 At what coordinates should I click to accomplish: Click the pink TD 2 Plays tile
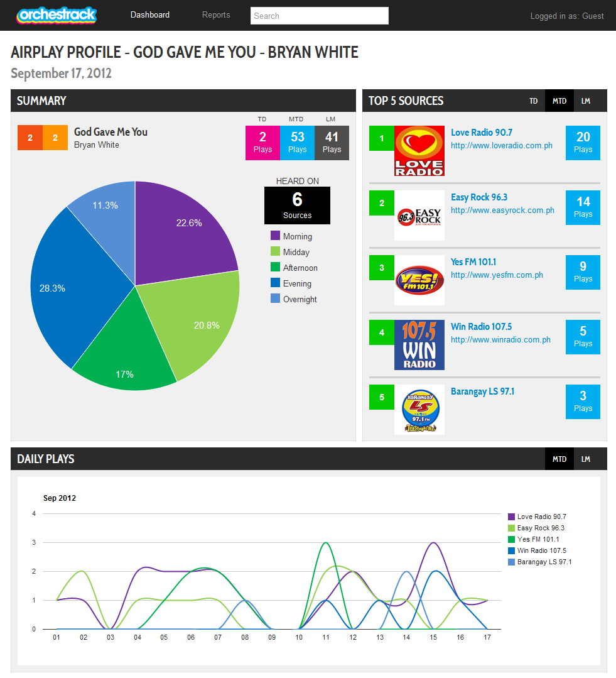(262, 143)
